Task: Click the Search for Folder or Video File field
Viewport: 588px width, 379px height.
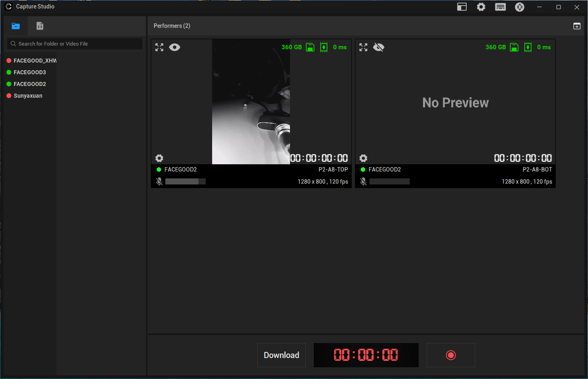Action: pyautogui.click(x=75, y=44)
